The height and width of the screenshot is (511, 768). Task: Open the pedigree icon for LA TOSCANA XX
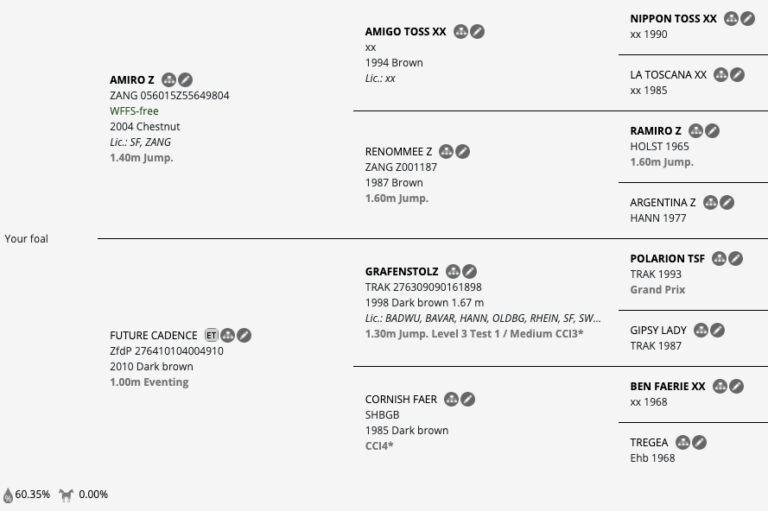point(720,74)
